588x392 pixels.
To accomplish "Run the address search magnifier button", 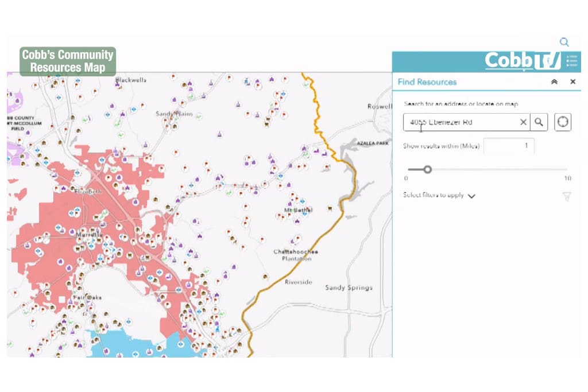I will (539, 122).
